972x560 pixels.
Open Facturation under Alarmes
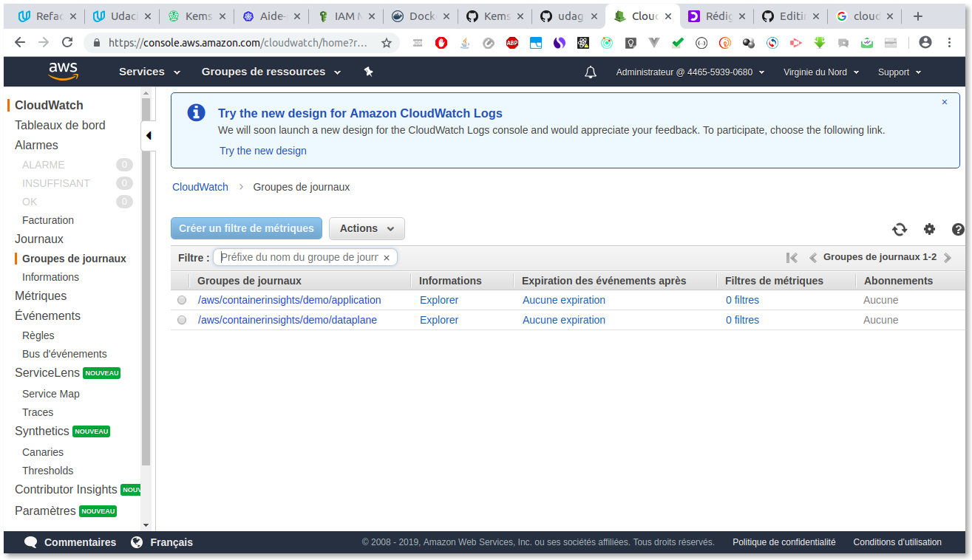pyautogui.click(x=48, y=220)
